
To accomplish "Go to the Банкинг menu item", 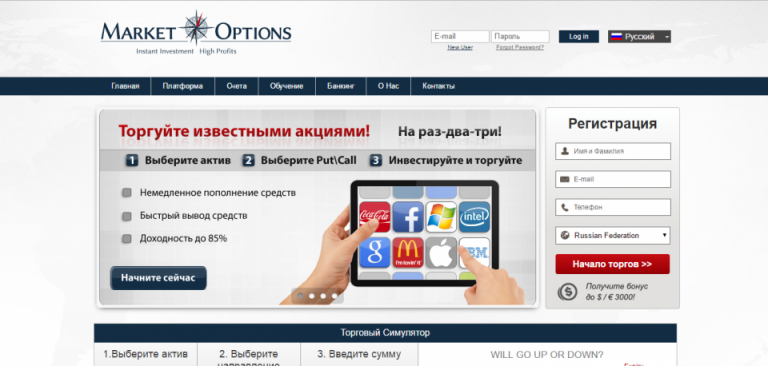I will [340, 86].
